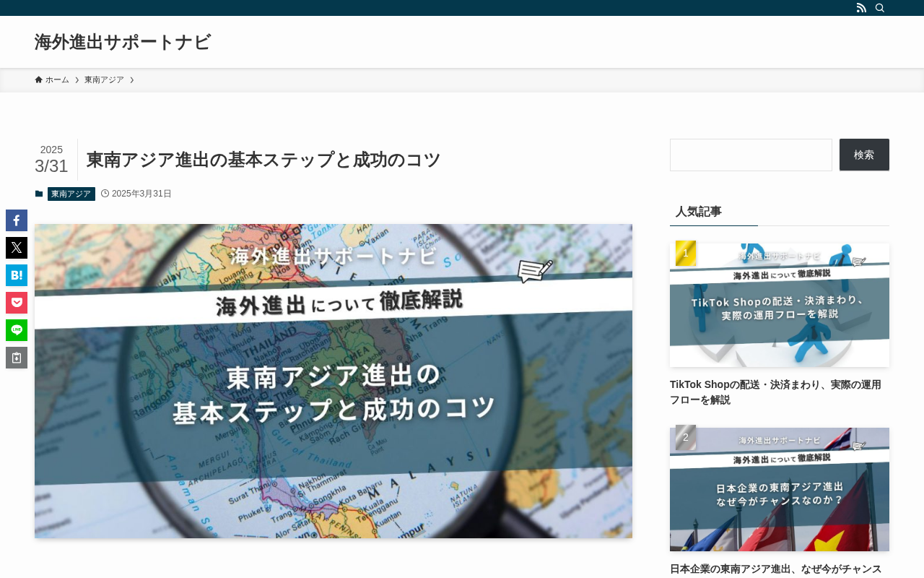The height and width of the screenshot is (578, 924).
Task: Click the 検索 button
Action: tap(864, 155)
